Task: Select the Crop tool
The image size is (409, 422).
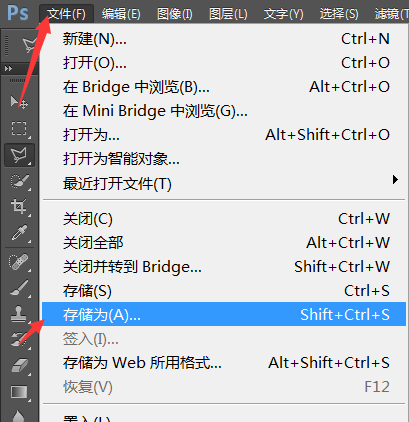Action: click(19, 207)
